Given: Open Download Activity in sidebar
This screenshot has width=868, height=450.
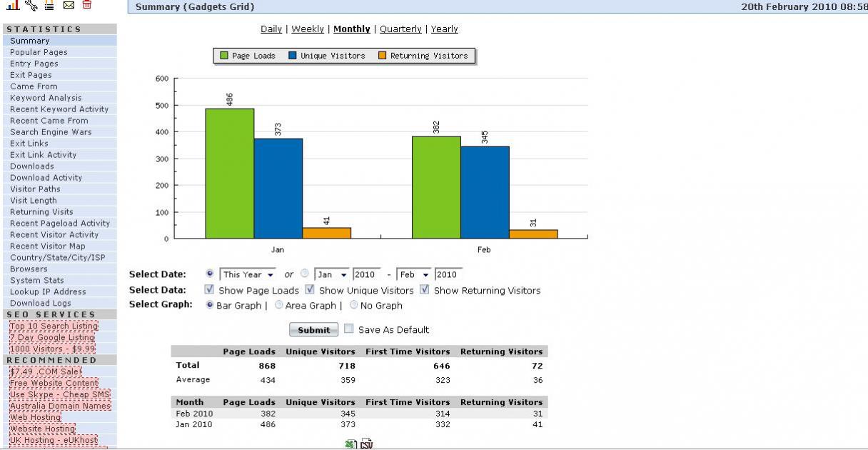Looking at the screenshot, I should 60,178.
